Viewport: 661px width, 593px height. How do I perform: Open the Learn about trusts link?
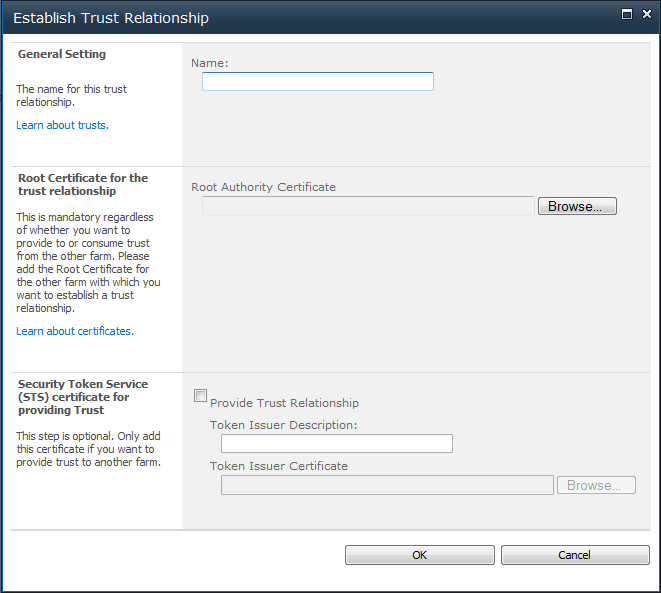[x=62, y=125]
